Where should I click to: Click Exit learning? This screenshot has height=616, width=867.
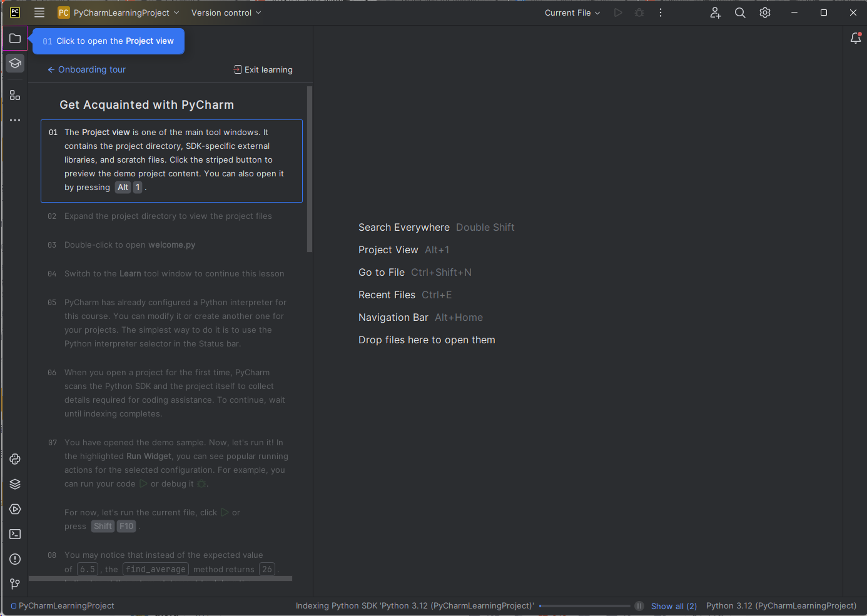point(263,69)
